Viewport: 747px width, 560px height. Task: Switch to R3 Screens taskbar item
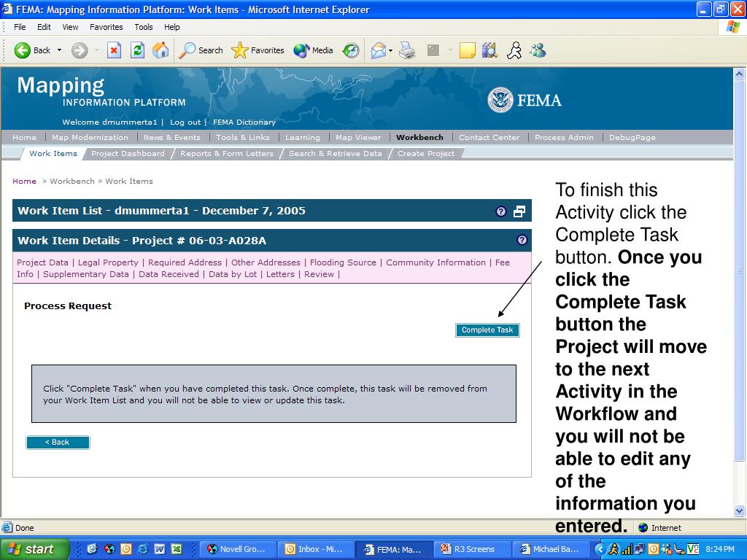tap(473, 549)
